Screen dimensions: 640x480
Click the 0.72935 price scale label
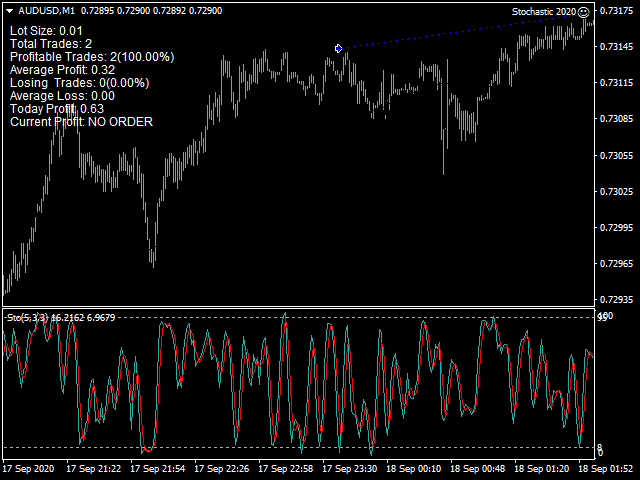click(616, 300)
